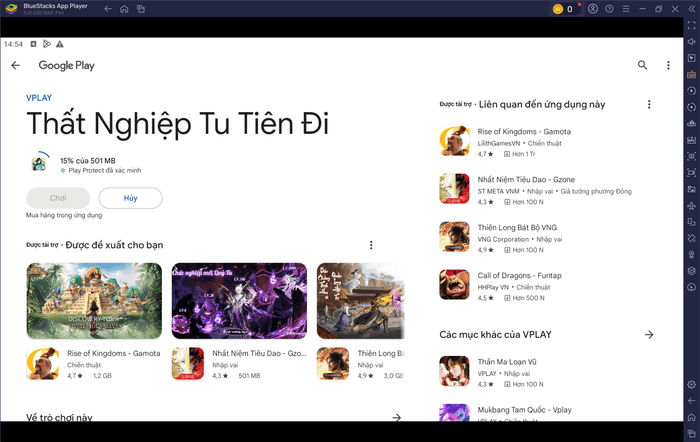Viewport: 700px width, 442px height.
Task: Open the VPLAY developer link
Action: click(39, 98)
